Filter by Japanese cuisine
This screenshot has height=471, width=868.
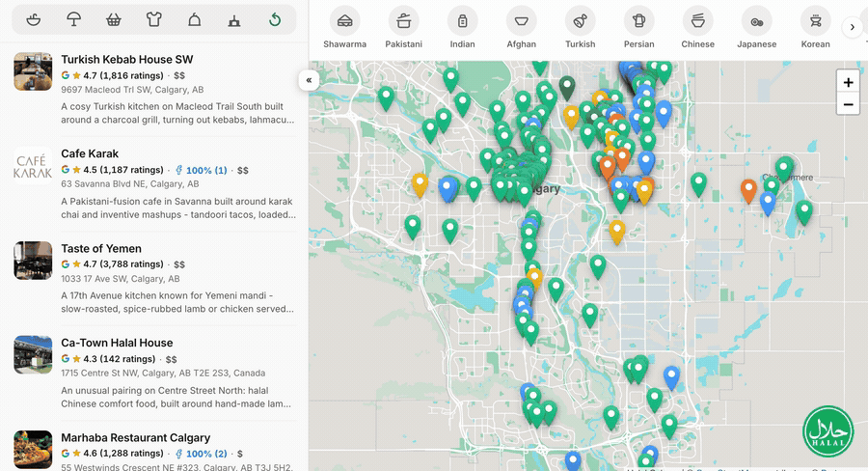point(757,28)
